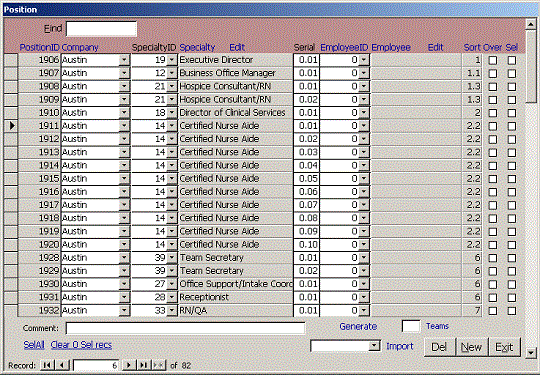
Task: Click the new record asterisk navigation button
Action: [x=158, y=365]
